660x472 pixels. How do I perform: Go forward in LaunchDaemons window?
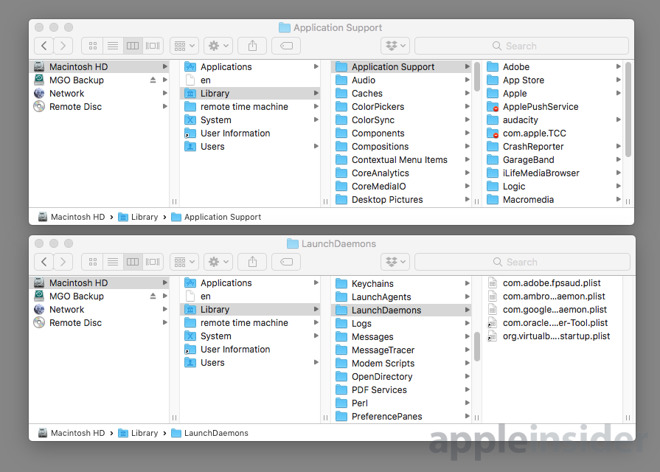pyautogui.click(x=63, y=262)
